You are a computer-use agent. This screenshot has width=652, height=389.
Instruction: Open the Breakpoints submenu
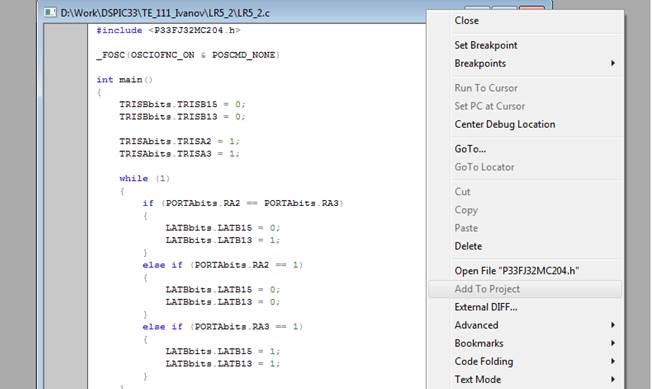(526, 64)
